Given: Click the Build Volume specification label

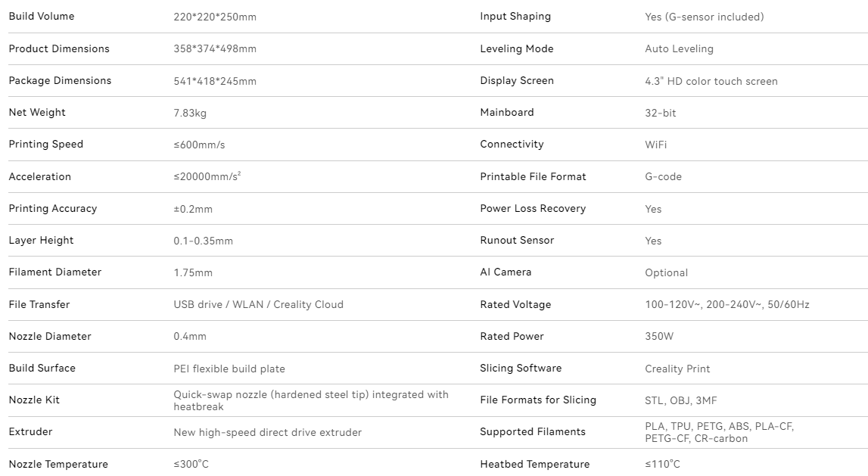Looking at the screenshot, I should click(42, 17).
